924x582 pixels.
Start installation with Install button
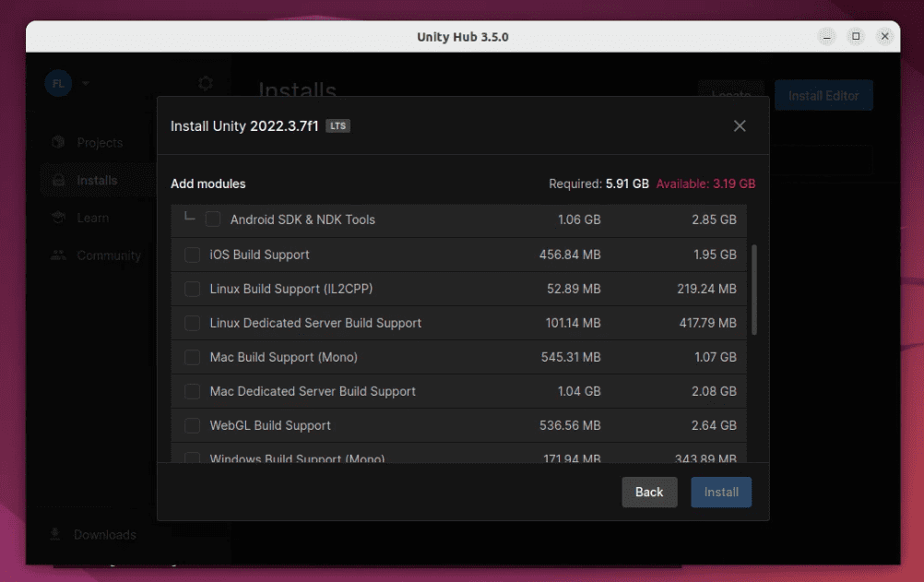pyautogui.click(x=721, y=492)
